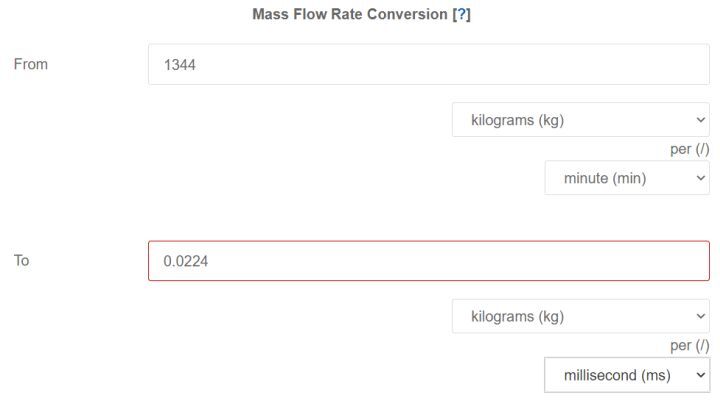Click chevron arrow of upper kilograms (kg) selector

click(698, 120)
